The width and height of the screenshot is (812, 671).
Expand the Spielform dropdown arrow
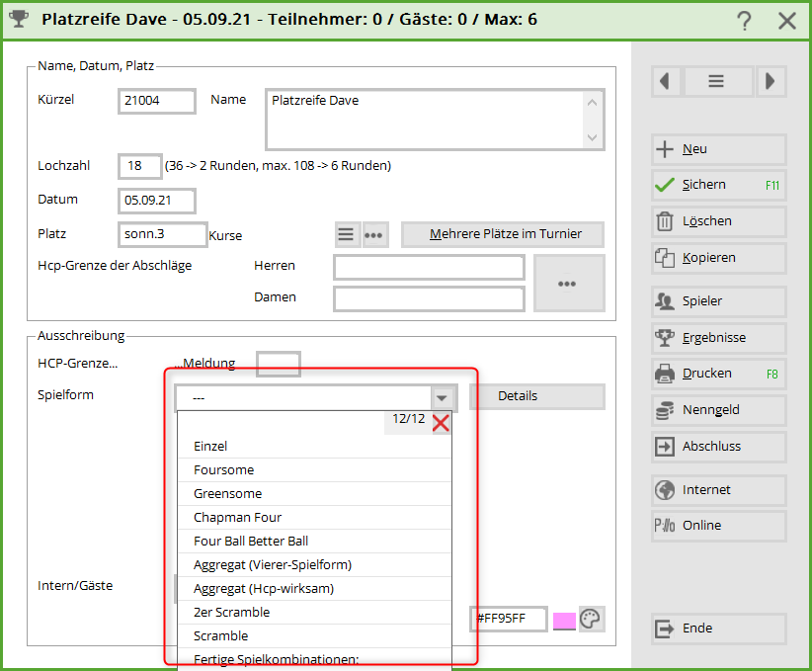point(442,397)
